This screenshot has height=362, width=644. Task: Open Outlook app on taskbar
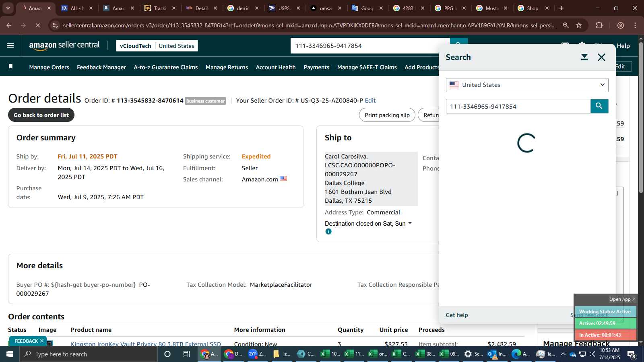(x=497, y=354)
